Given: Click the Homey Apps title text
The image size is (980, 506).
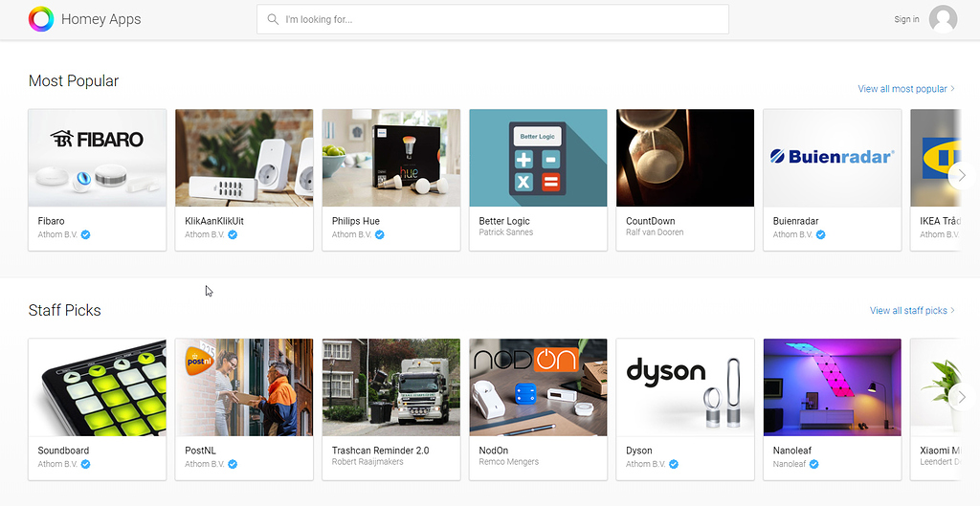Looking at the screenshot, I should click(100, 19).
